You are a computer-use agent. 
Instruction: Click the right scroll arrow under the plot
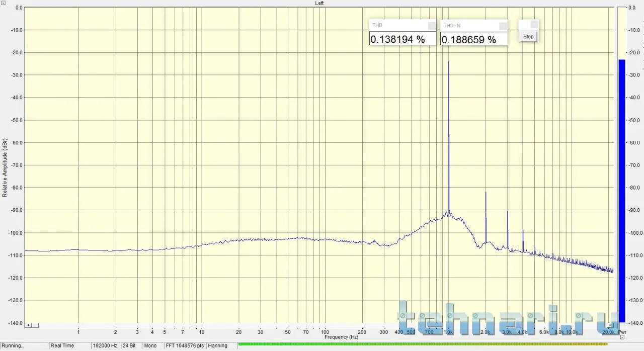click(610, 325)
